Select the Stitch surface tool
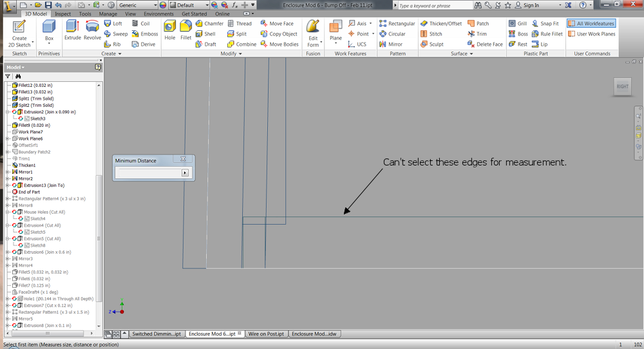The width and height of the screenshot is (644, 349). (x=431, y=33)
